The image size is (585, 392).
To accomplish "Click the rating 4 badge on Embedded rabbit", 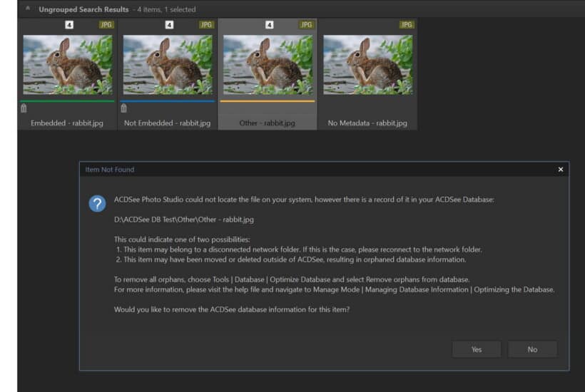I will (x=69, y=25).
